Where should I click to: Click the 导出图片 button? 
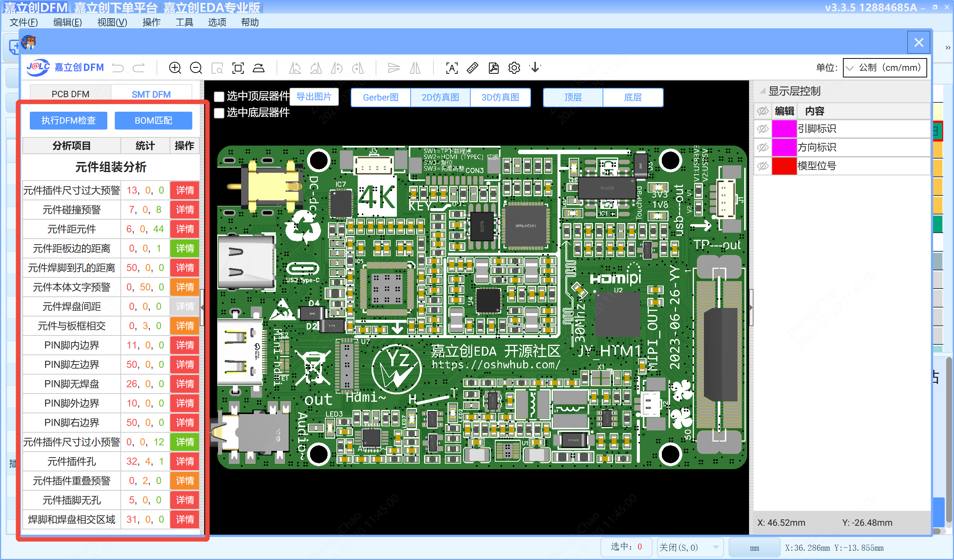tap(314, 97)
